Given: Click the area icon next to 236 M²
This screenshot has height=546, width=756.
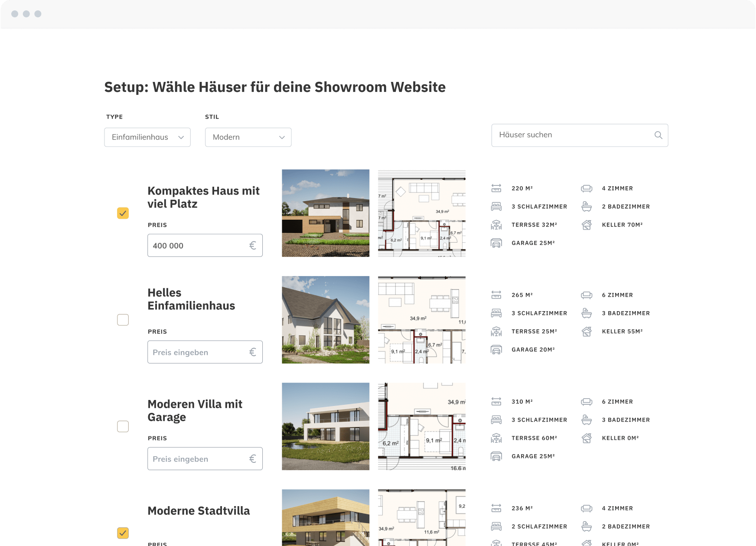Looking at the screenshot, I should pos(496,508).
